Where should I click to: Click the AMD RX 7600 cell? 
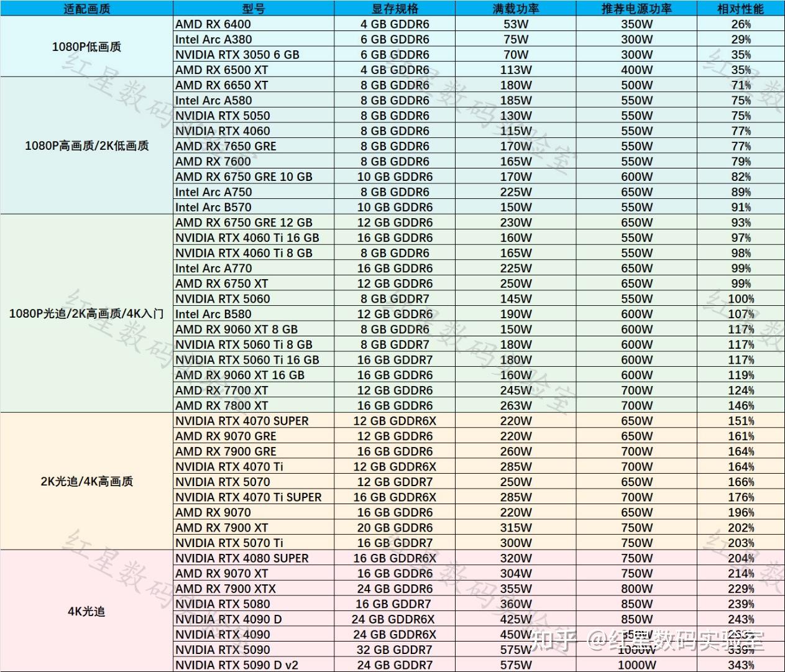[254, 161]
